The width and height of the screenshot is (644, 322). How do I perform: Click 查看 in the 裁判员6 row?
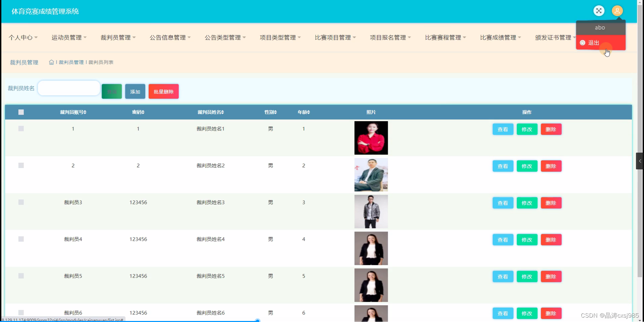point(503,313)
